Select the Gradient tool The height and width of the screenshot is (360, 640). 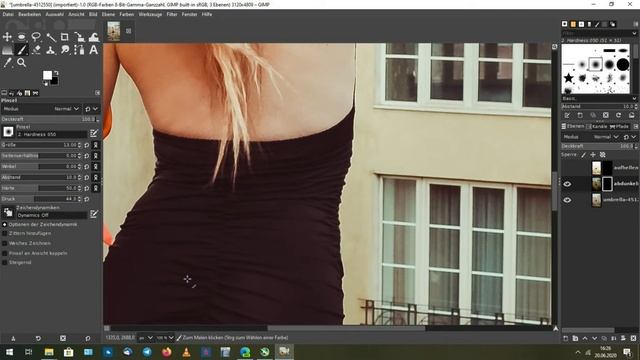click(x=7, y=50)
